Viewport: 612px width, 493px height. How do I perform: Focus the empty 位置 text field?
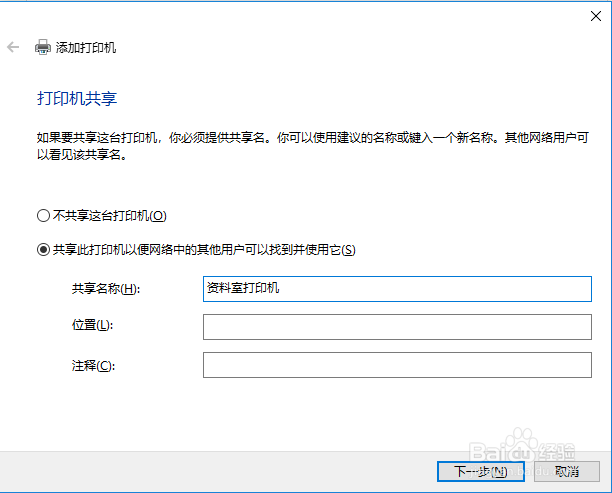click(397, 327)
